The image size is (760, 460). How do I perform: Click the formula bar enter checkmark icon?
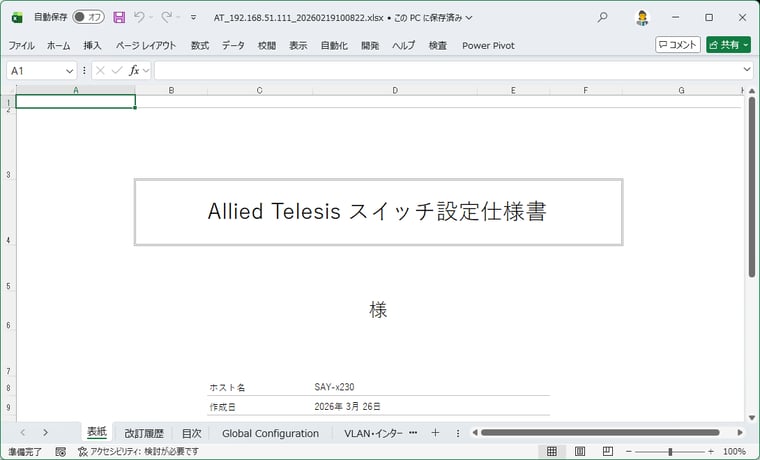tap(117, 71)
